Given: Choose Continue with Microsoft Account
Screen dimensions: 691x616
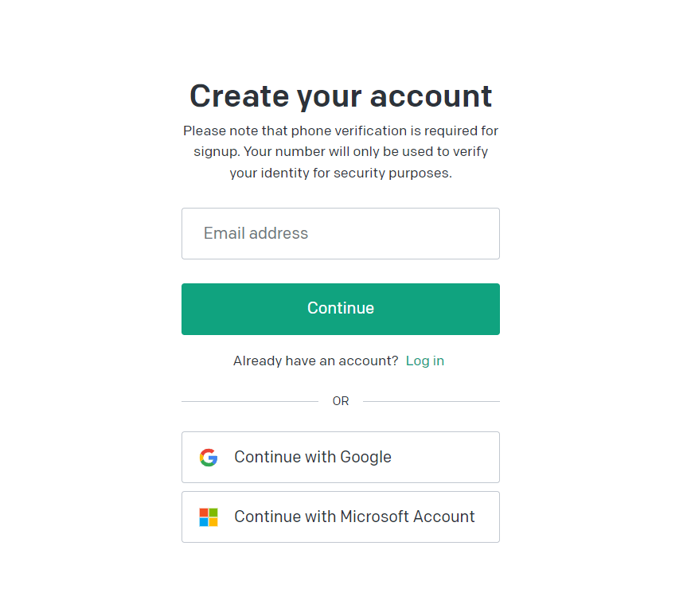Looking at the screenshot, I should pyautogui.click(x=341, y=517).
